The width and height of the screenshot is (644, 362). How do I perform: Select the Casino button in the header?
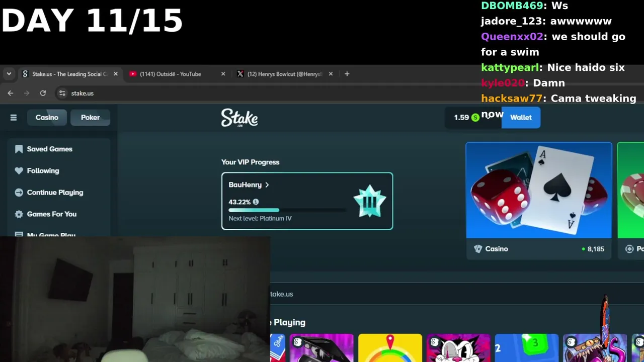tap(47, 118)
